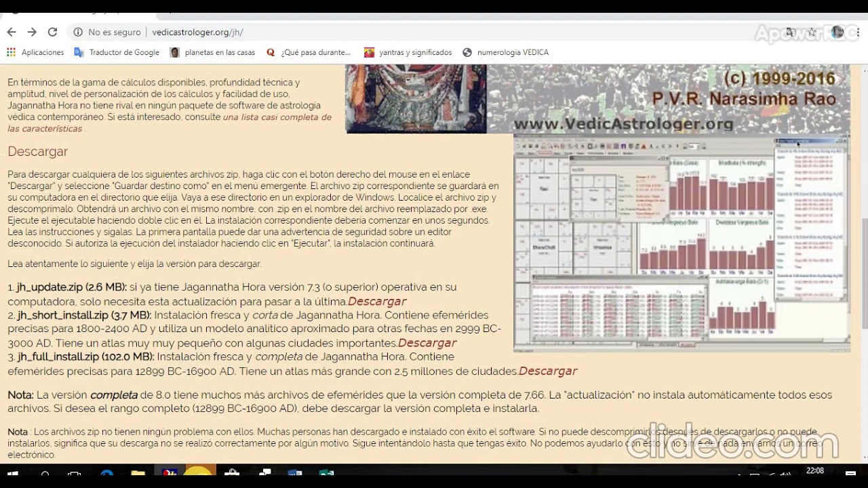Open Word from the taskbar

coord(294,474)
